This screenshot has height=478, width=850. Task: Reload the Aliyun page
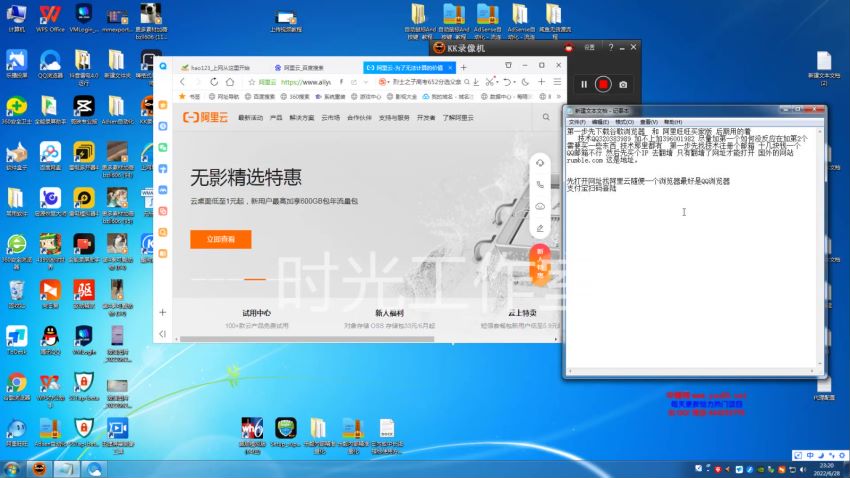pos(214,82)
